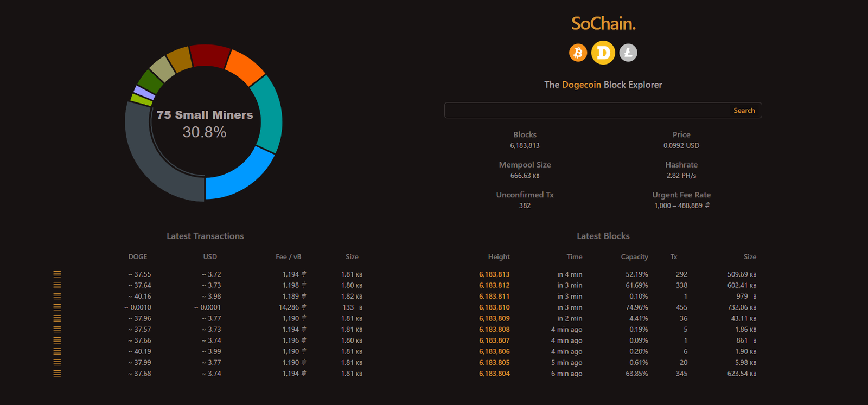Click the "75 Small Miners" chart label
The width and height of the screenshot is (868, 405).
pyautogui.click(x=205, y=115)
